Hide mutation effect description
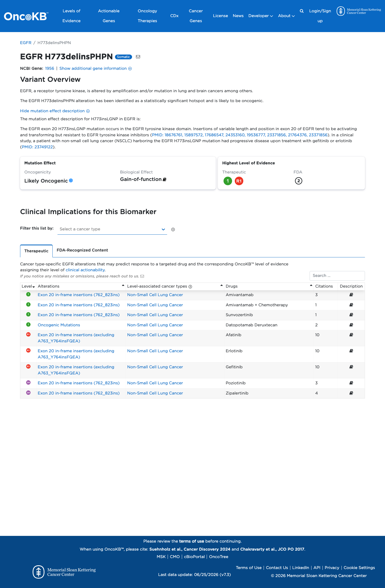385x588 pixels. (55, 111)
